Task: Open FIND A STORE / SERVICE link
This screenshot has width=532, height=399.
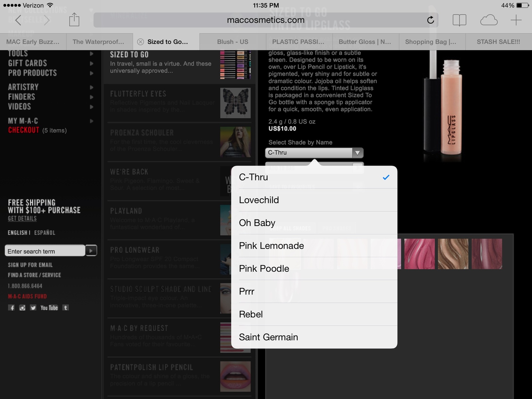Action: click(x=35, y=275)
